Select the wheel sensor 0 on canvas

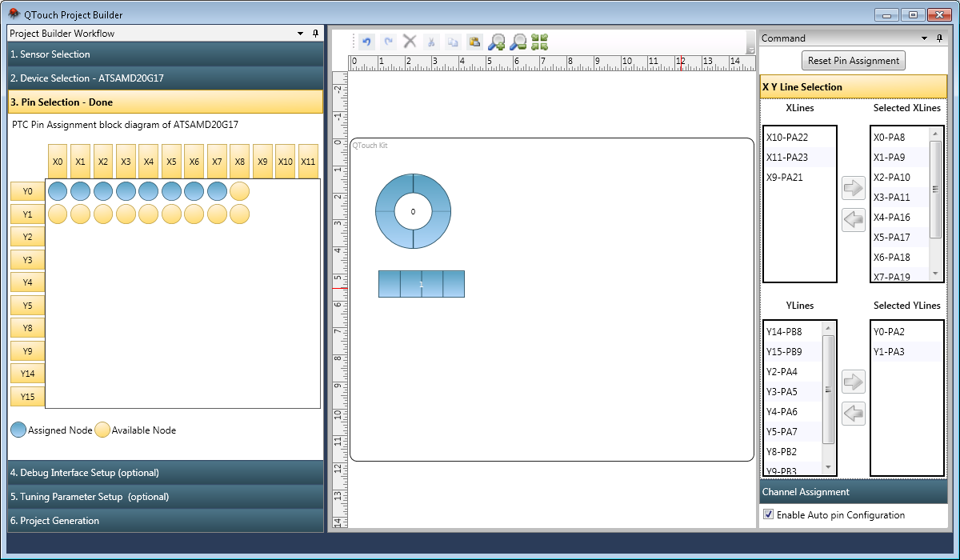click(x=413, y=212)
